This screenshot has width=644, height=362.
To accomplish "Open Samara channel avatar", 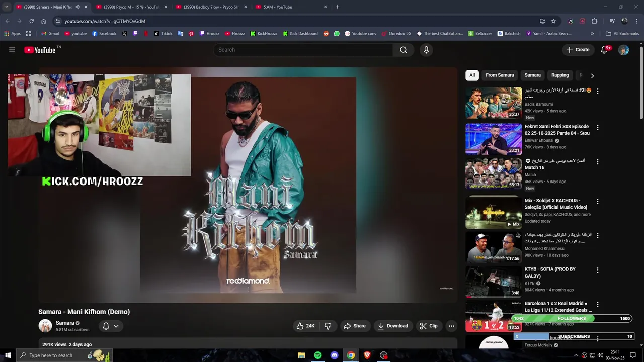I will (45, 326).
